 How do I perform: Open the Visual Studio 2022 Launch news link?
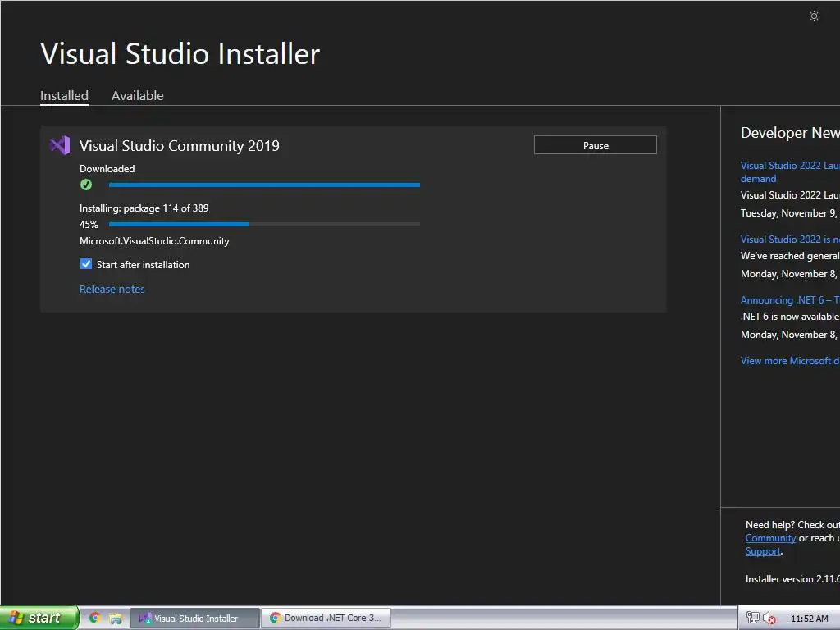790,172
